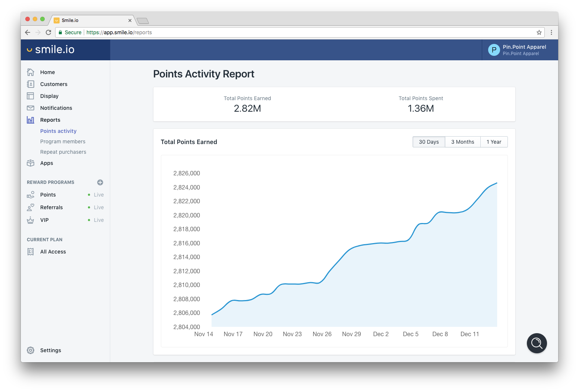Switch chart to 3 Months
The height and width of the screenshot is (392, 579).
[462, 142]
